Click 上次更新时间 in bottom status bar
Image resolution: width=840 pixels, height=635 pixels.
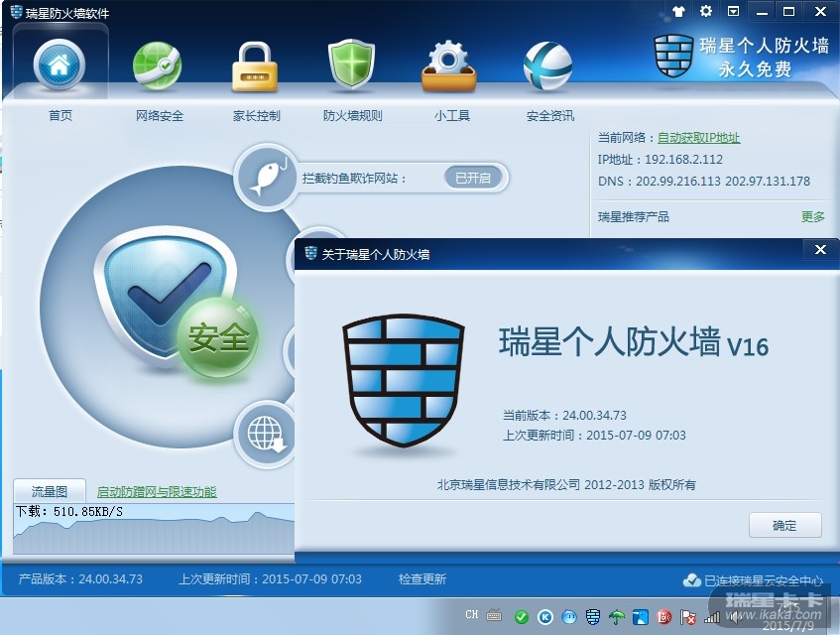coord(270,578)
